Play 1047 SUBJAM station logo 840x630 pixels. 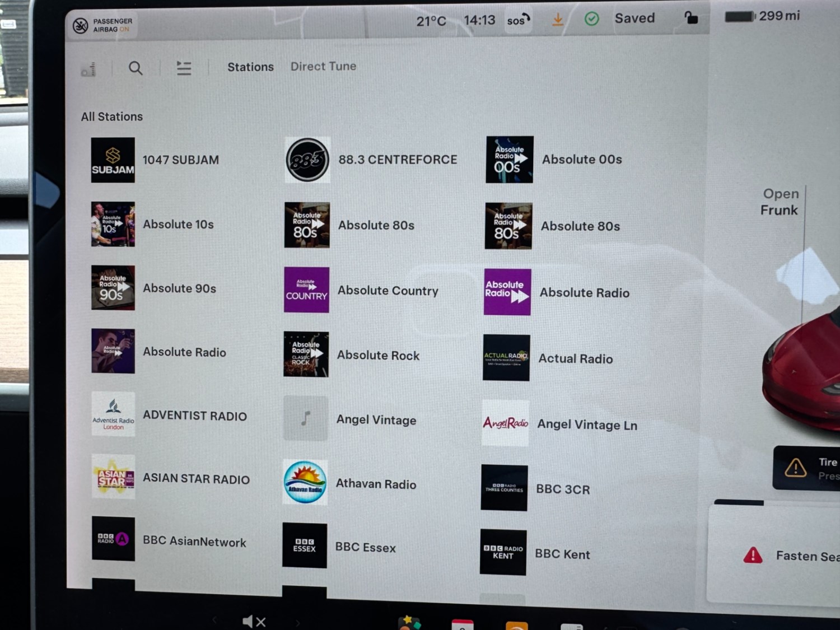[113, 160]
